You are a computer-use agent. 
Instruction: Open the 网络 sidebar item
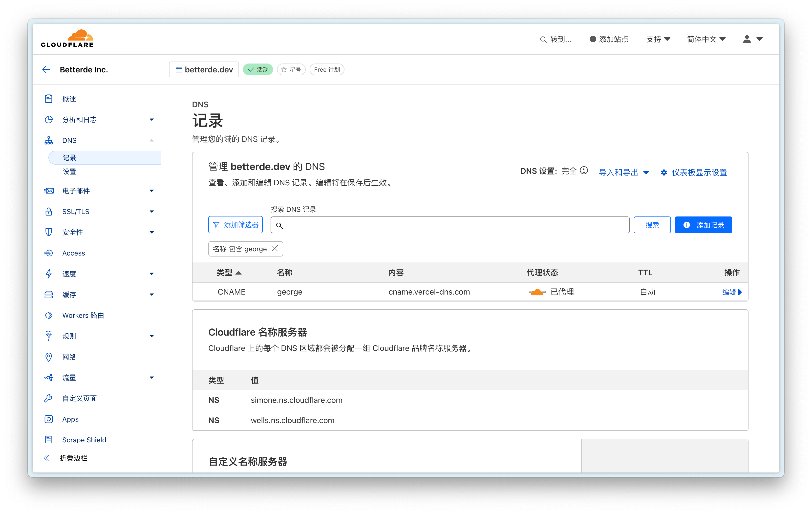coord(69,357)
